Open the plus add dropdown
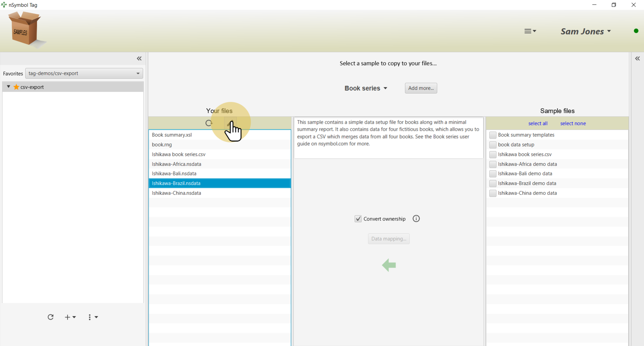This screenshot has width=644, height=346. click(x=70, y=317)
